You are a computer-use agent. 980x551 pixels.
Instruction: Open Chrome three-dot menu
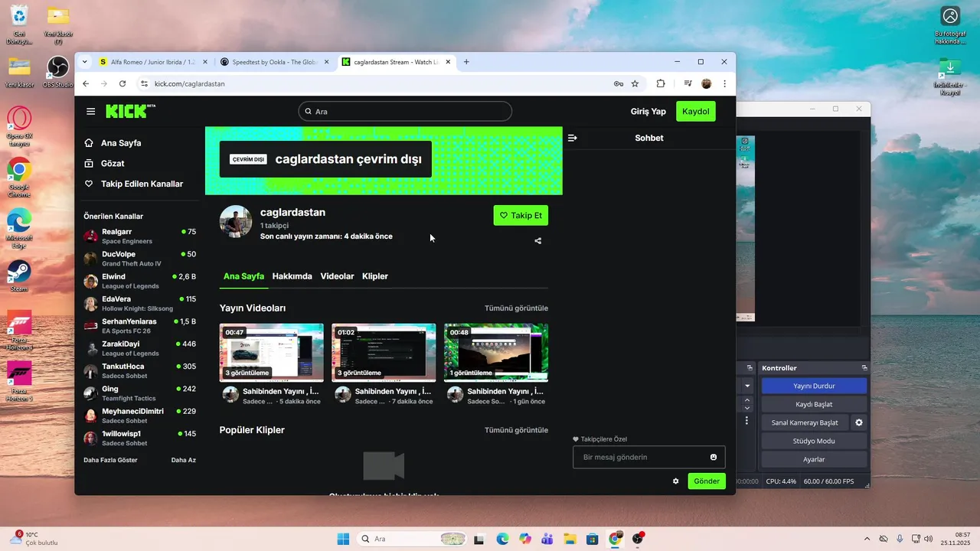(x=724, y=83)
